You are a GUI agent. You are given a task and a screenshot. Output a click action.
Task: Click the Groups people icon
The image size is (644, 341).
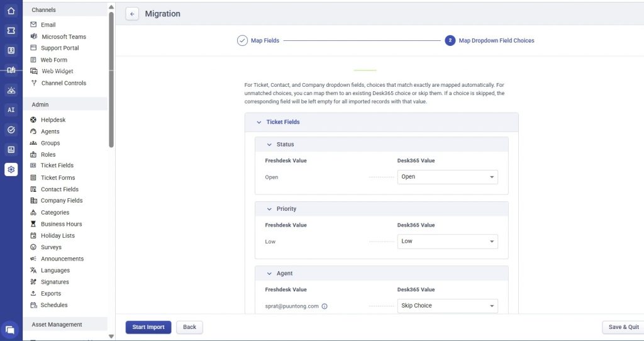33,143
